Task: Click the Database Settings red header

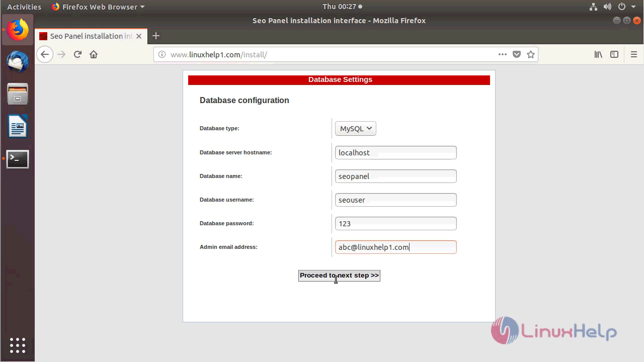Action: coord(339,80)
